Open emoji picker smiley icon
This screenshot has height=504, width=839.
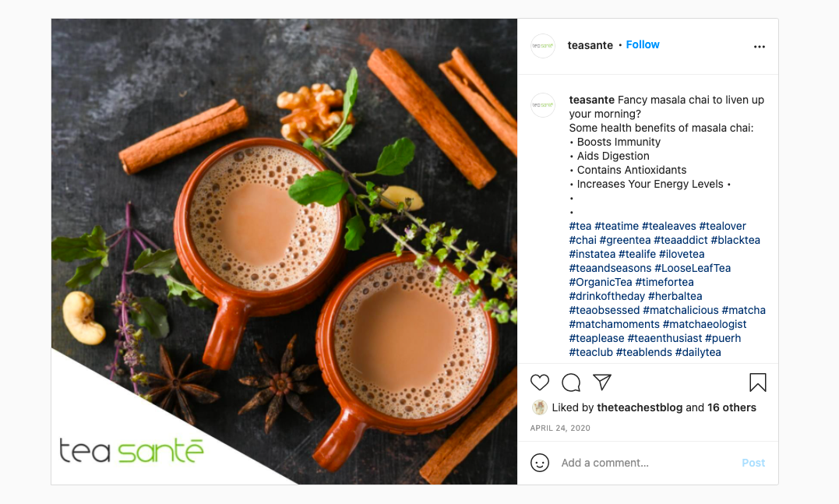point(539,463)
